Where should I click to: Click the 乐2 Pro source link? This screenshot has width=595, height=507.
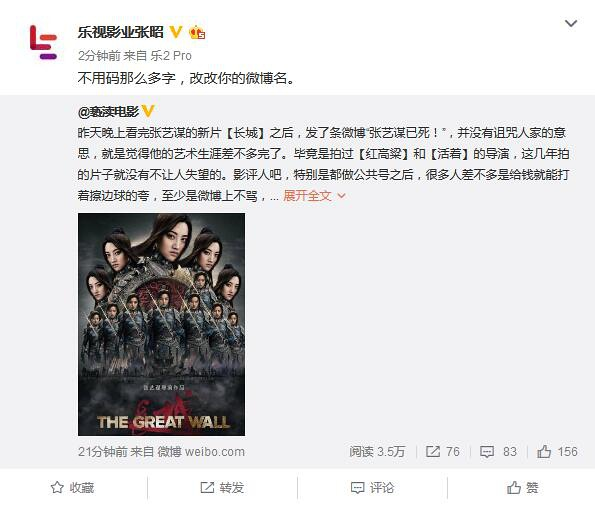coord(171,56)
